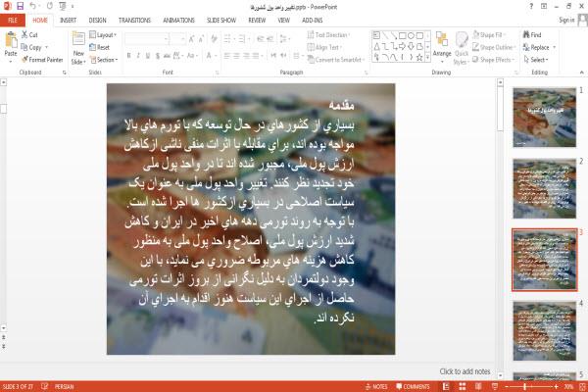This screenshot has width=588, height=392.
Task: Open Select dropdown in Editing
Action: 536,60
